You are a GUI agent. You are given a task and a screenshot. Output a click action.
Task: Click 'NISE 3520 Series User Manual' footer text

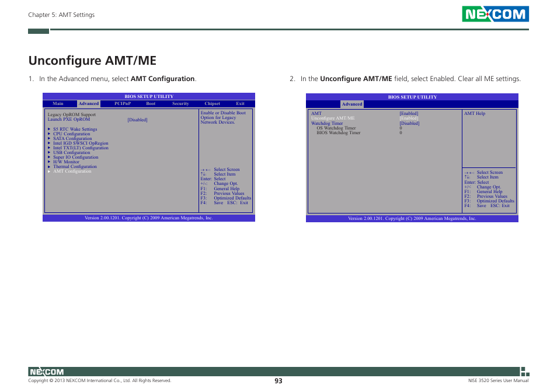click(x=499, y=381)
